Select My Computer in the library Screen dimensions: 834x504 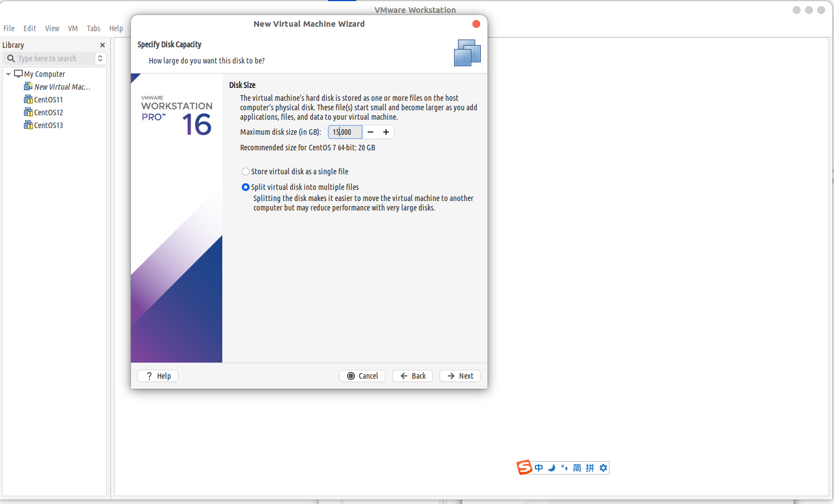click(x=45, y=74)
